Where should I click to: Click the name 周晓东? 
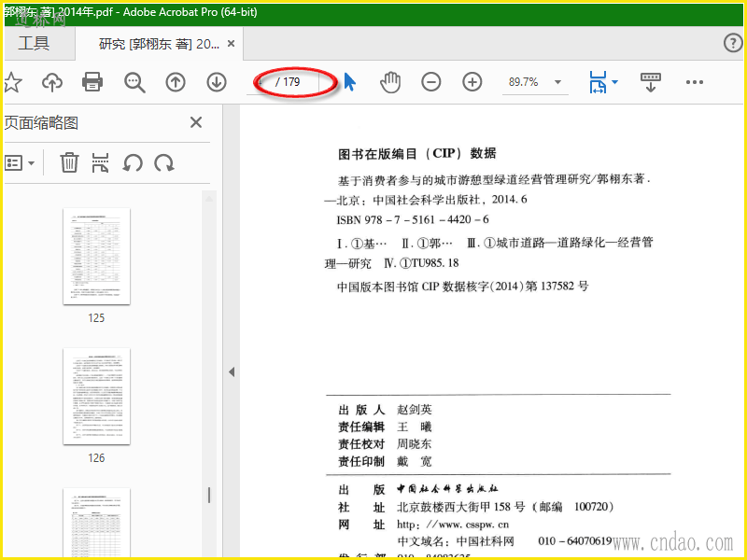point(414,444)
